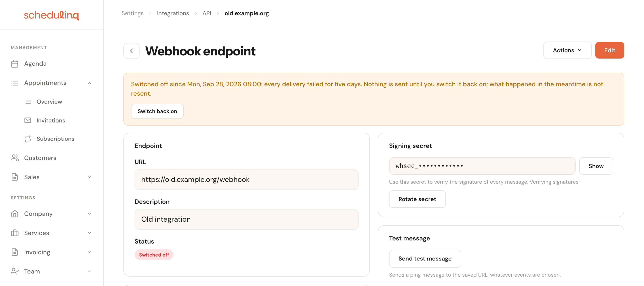Open the Actions dropdown menu
Viewport: 644px width, 286px height.
pos(567,50)
